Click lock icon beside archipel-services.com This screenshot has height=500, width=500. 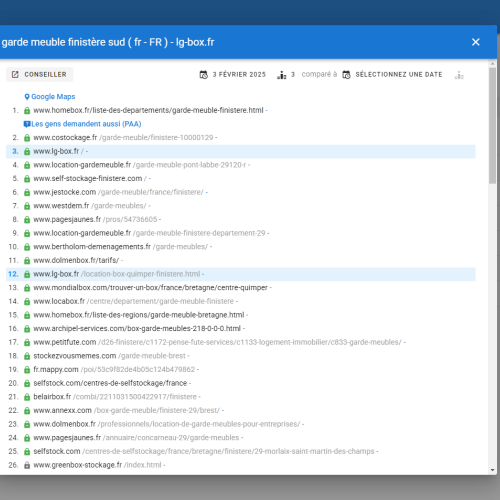[x=27, y=329]
